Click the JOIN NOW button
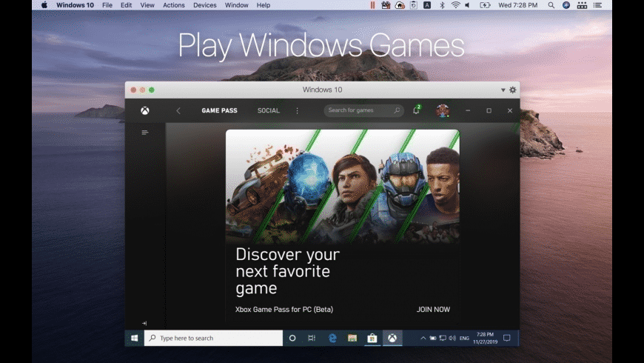 433,309
